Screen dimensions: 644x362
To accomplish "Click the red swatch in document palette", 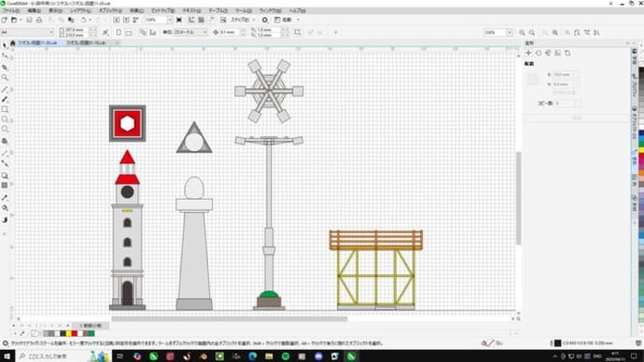I will [x=75, y=334].
